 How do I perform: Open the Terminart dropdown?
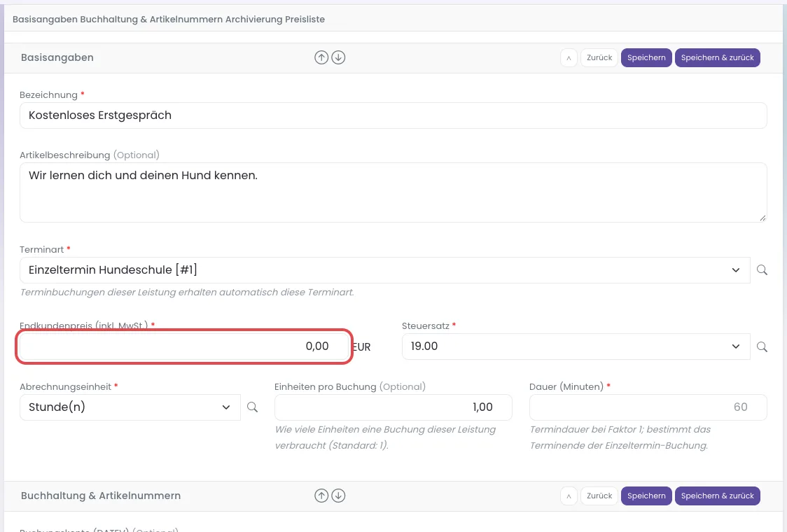[385, 270]
